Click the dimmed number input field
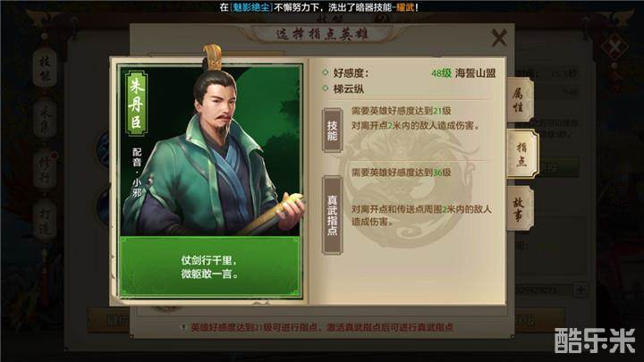 (x=544, y=290)
